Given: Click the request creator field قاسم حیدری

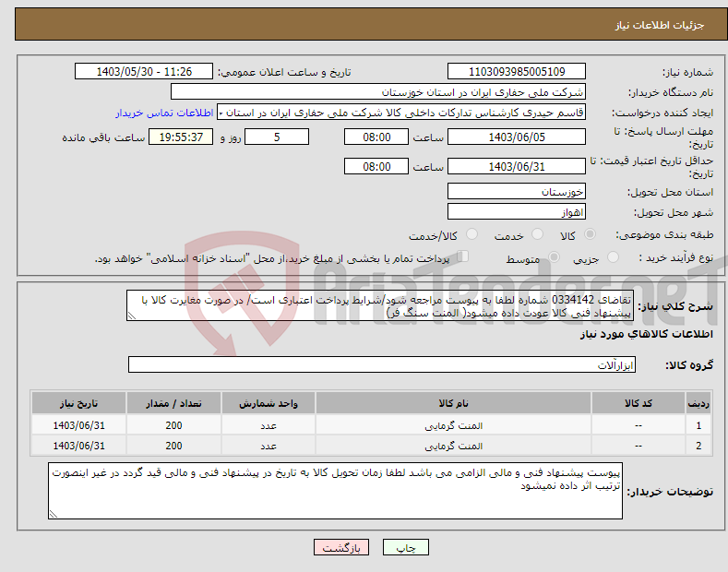Looking at the screenshot, I should click(x=401, y=113).
